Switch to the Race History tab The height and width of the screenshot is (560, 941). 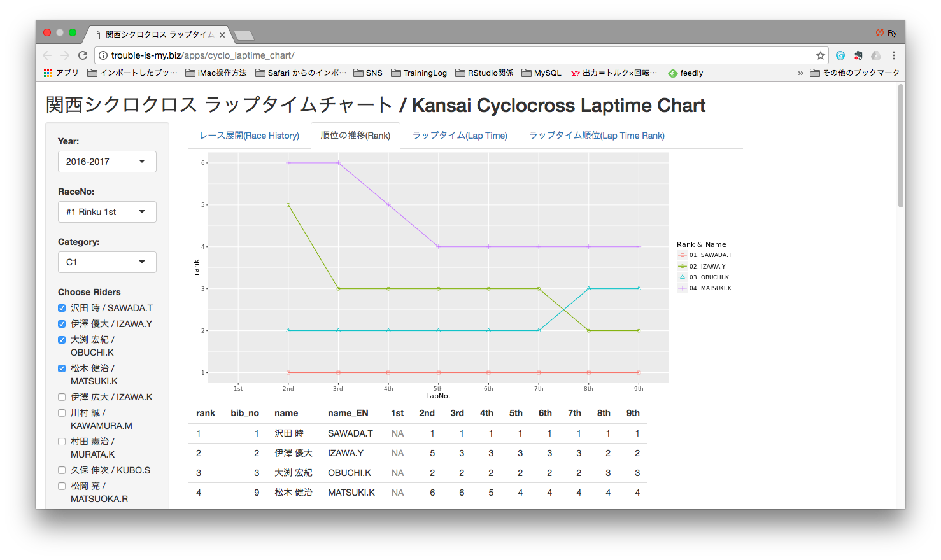click(x=249, y=136)
